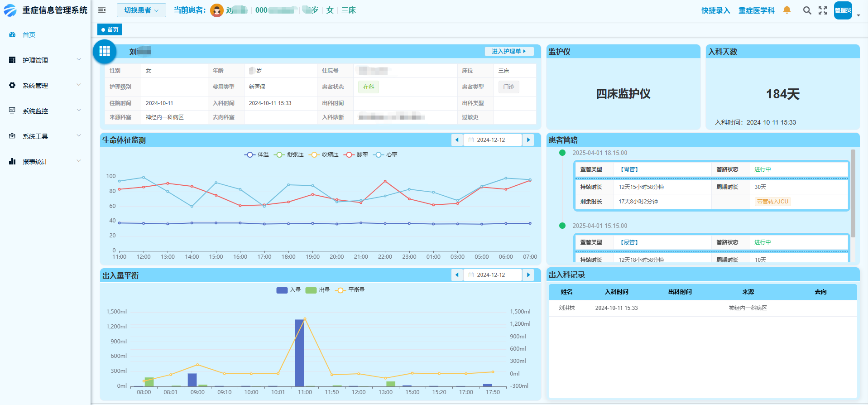Click the 184天 admission days value
Viewport: 868px width, 405px height.
click(782, 94)
